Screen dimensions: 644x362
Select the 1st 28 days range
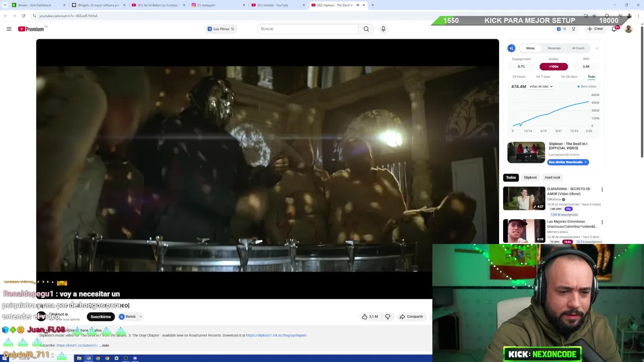tap(569, 76)
